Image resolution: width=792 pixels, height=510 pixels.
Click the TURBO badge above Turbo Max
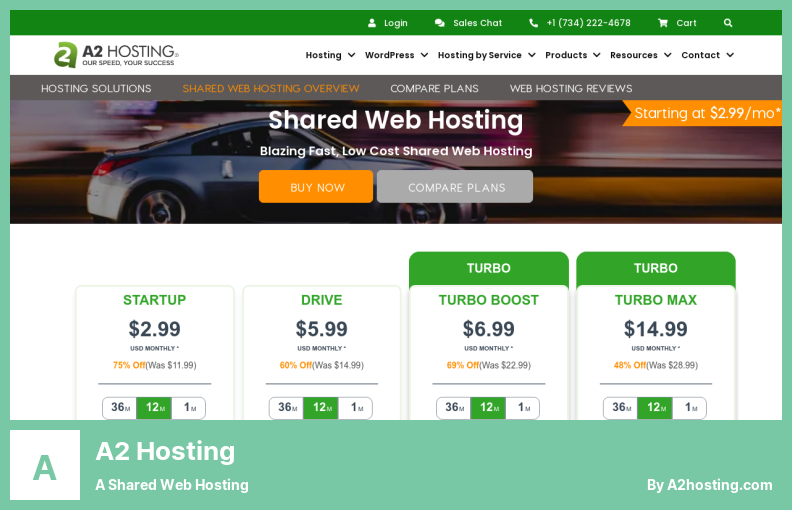pyautogui.click(x=656, y=268)
